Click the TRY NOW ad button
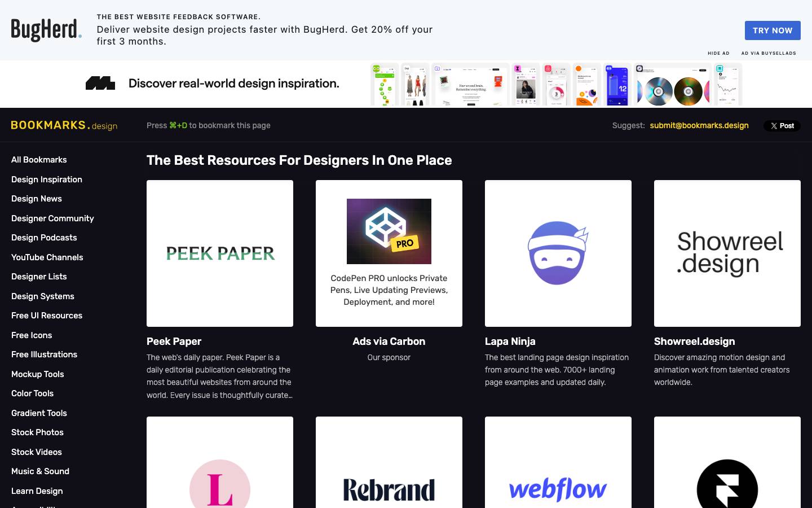 tap(773, 30)
